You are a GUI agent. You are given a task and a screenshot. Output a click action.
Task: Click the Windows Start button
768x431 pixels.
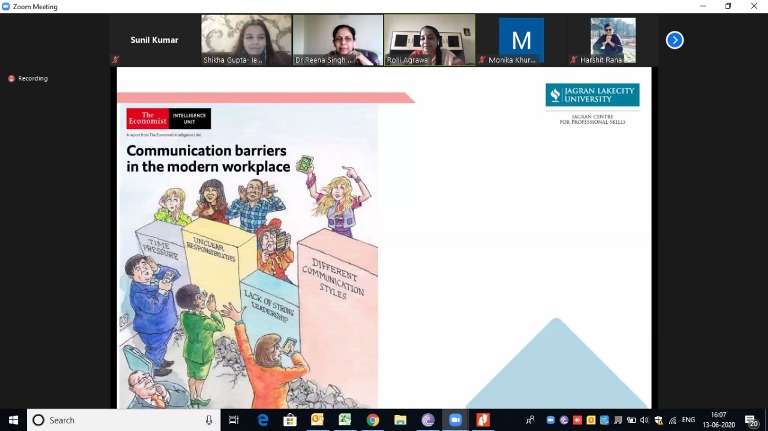coord(13,420)
